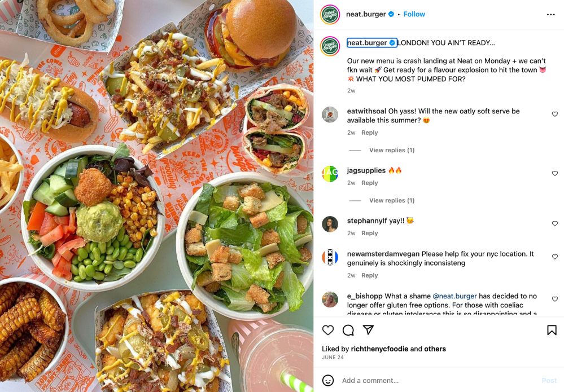Open the emoji picker smiley icon

click(x=327, y=380)
